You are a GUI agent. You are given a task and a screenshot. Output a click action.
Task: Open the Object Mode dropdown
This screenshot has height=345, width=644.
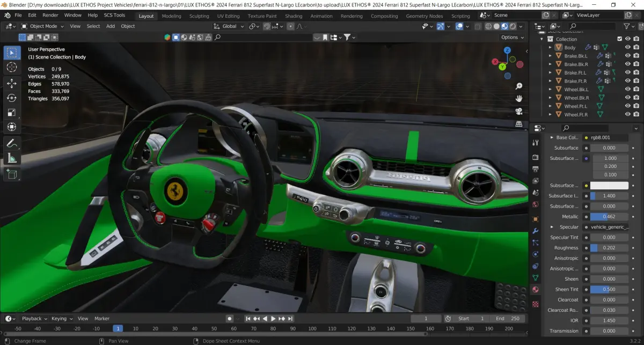[x=42, y=26]
